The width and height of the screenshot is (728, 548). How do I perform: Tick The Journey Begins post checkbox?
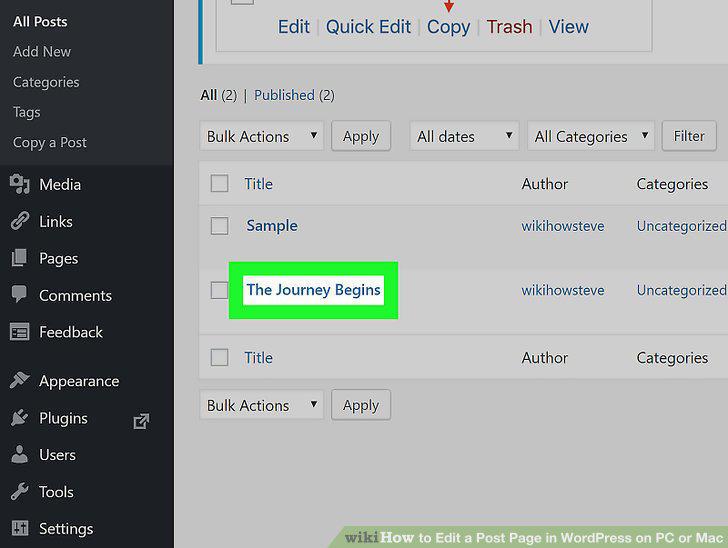(x=219, y=290)
